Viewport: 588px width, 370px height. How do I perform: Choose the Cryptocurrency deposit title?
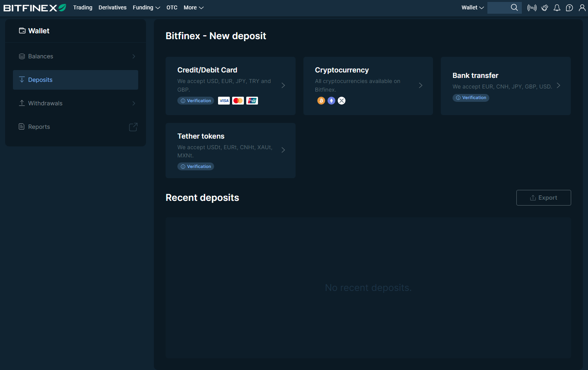[x=342, y=70]
